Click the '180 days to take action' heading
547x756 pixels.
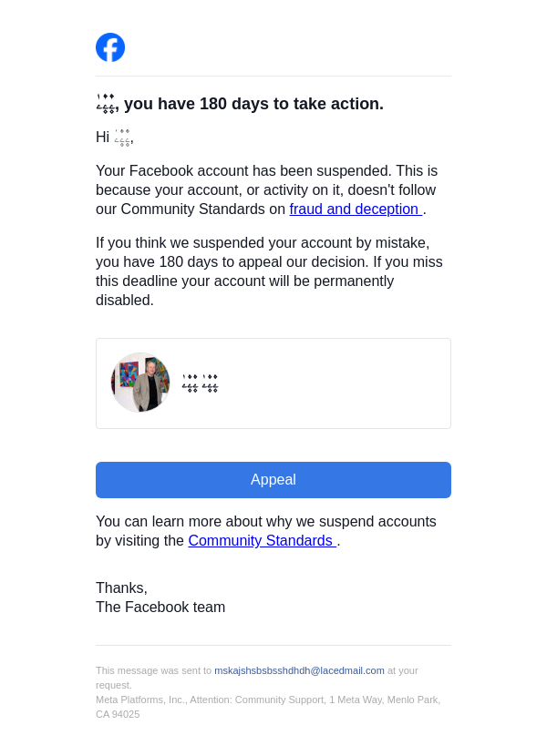pos(253,104)
